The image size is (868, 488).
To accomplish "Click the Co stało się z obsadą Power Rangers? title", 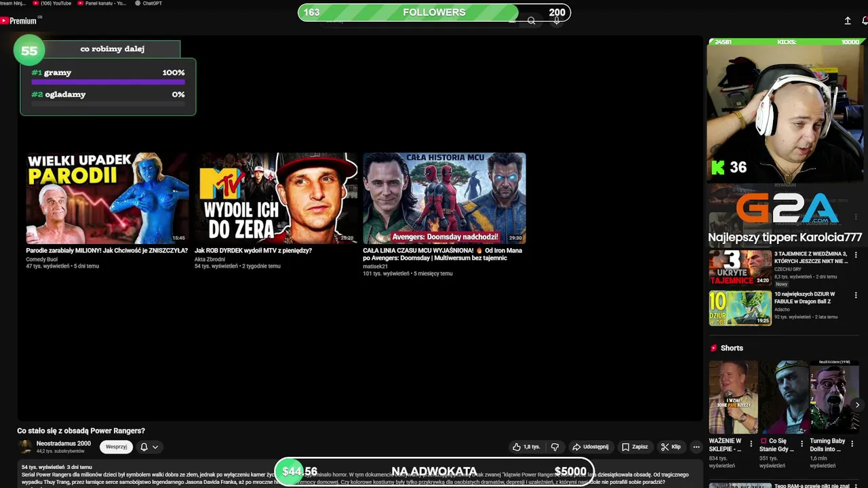I will tap(81, 431).
